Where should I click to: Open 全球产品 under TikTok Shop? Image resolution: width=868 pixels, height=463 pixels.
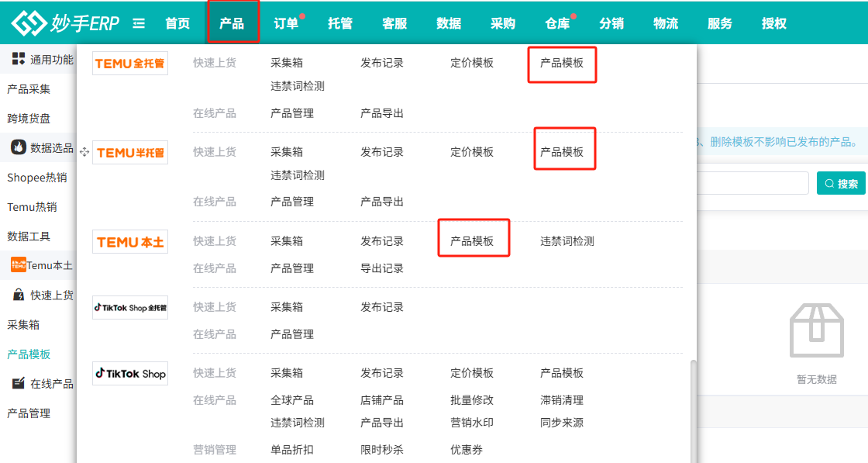pos(292,400)
